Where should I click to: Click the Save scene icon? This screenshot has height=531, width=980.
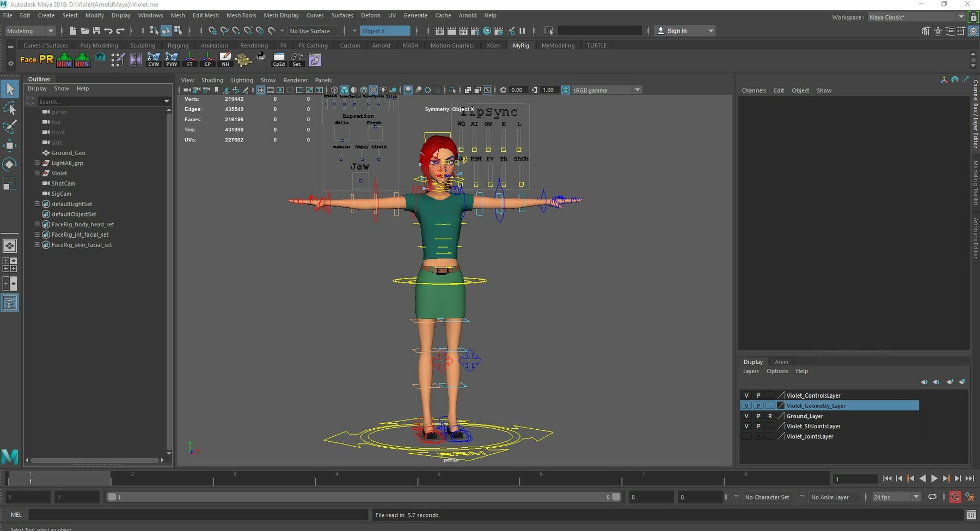96,31
